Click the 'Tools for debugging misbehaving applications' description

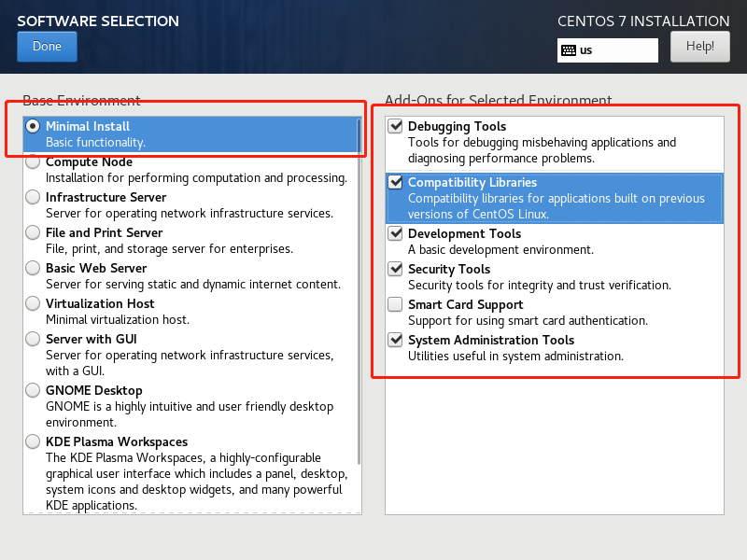tap(542, 150)
